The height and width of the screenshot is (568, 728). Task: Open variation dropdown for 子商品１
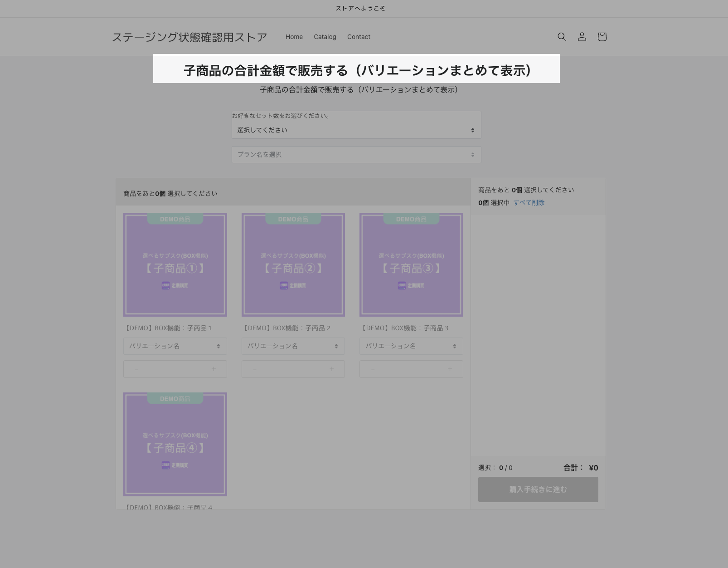pos(175,346)
